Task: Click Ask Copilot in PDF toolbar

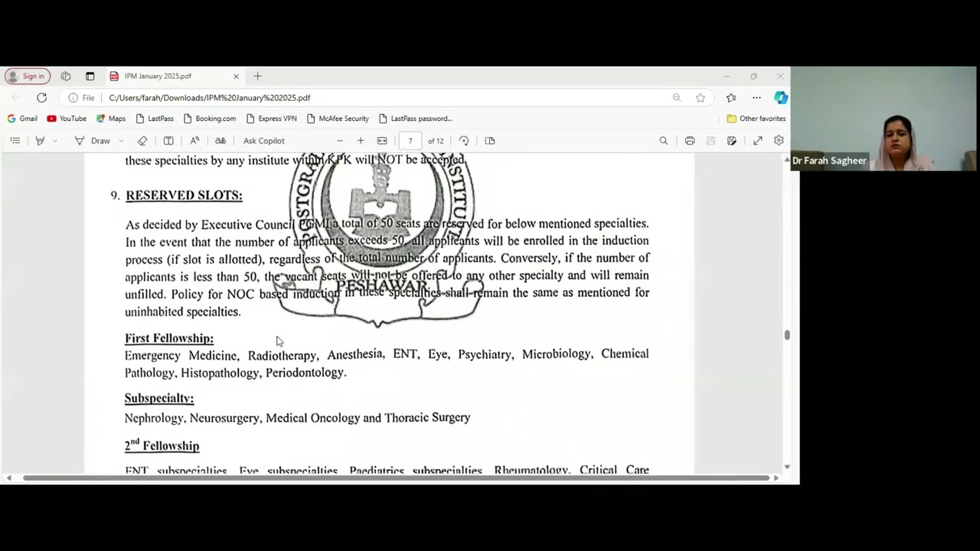Action: coord(264,141)
